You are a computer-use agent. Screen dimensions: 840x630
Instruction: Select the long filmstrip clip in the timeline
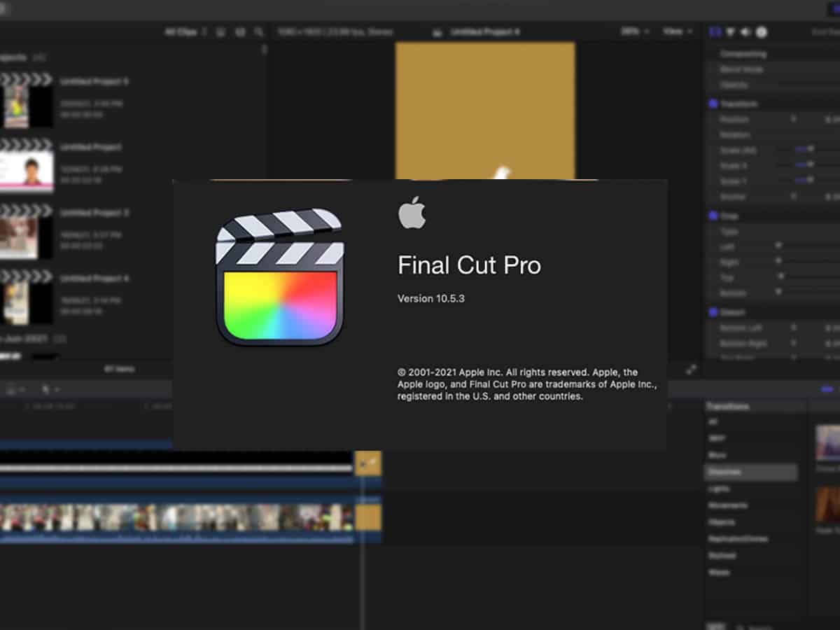point(176,518)
